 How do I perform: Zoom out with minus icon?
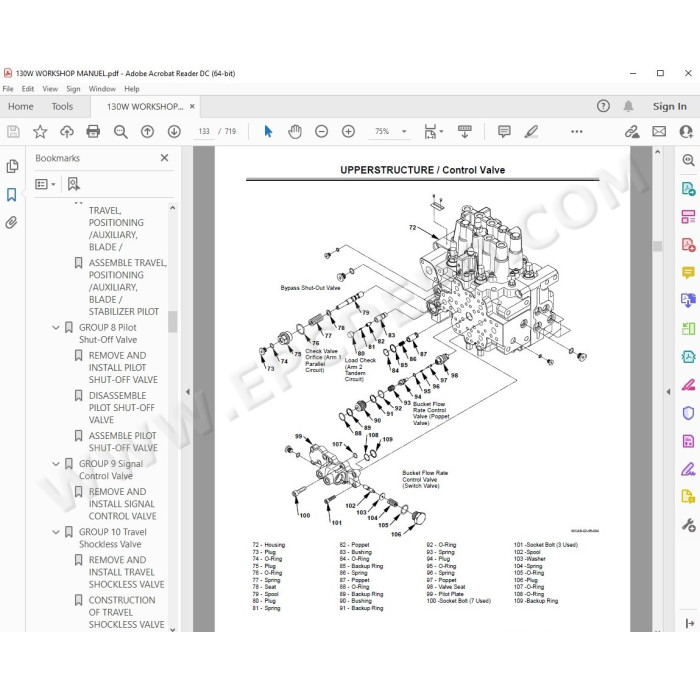point(321,131)
